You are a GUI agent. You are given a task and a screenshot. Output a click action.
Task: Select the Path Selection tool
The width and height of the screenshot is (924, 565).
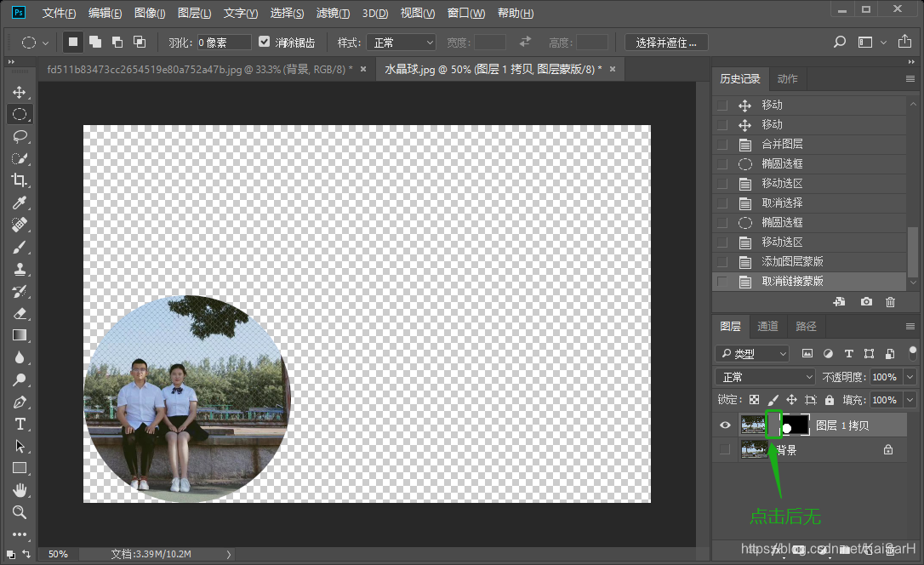tap(20, 446)
